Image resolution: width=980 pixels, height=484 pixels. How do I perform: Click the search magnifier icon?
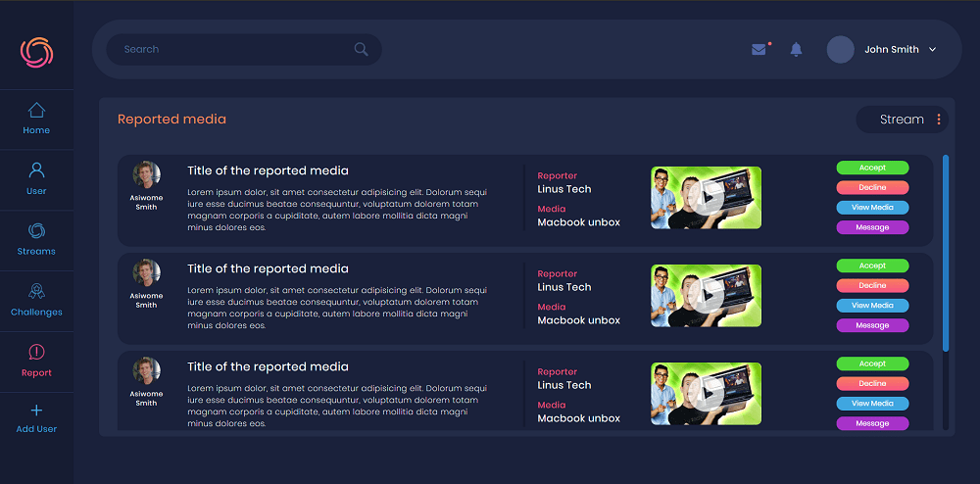tap(361, 49)
